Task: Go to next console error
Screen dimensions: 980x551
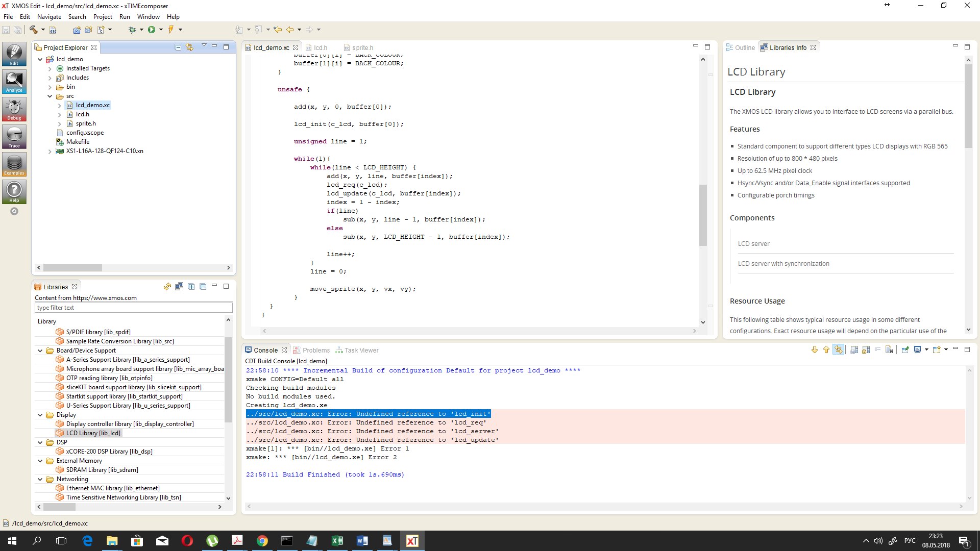Action: click(815, 350)
